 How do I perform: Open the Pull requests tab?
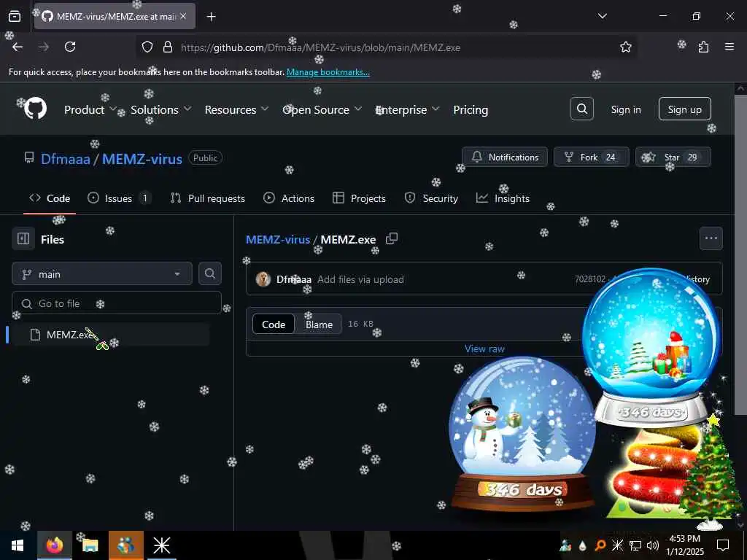point(208,198)
